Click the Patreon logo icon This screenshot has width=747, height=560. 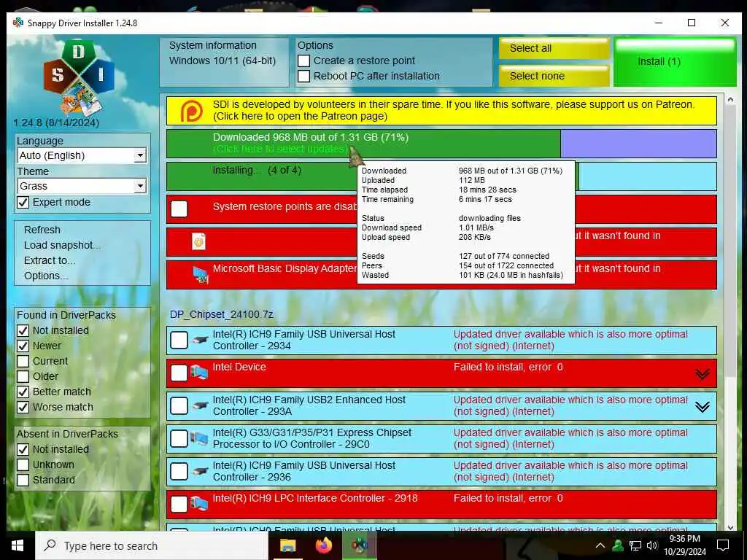pos(192,111)
